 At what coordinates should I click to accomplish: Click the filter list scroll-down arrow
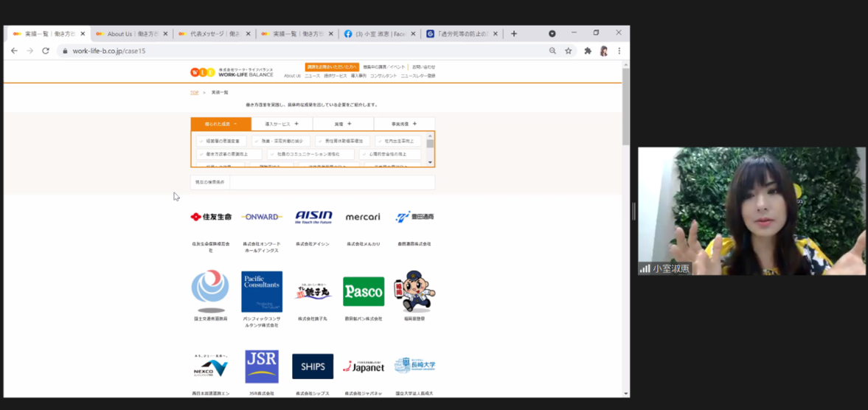430,163
